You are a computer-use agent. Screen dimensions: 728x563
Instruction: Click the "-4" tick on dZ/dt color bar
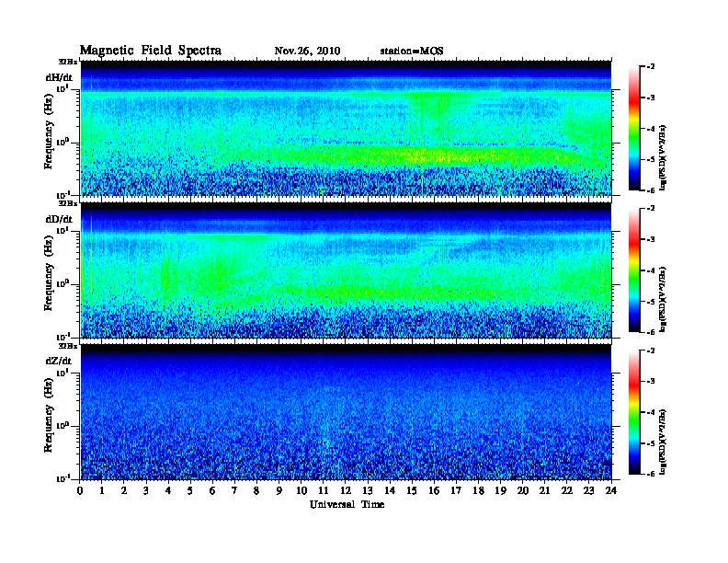(x=651, y=412)
